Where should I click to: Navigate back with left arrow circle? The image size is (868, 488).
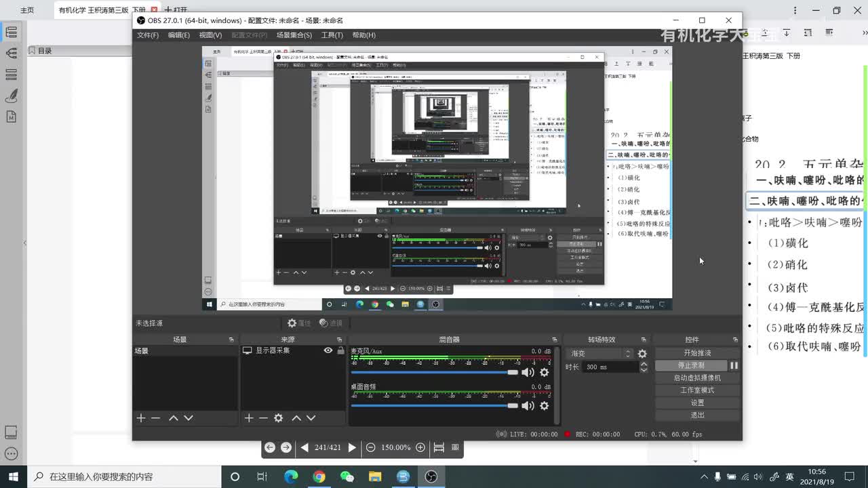[x=270, y=447]
